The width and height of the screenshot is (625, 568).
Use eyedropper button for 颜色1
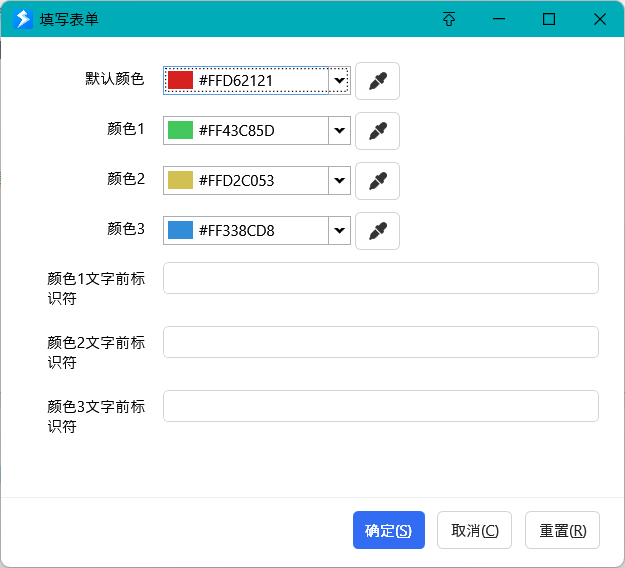[377, 131]
